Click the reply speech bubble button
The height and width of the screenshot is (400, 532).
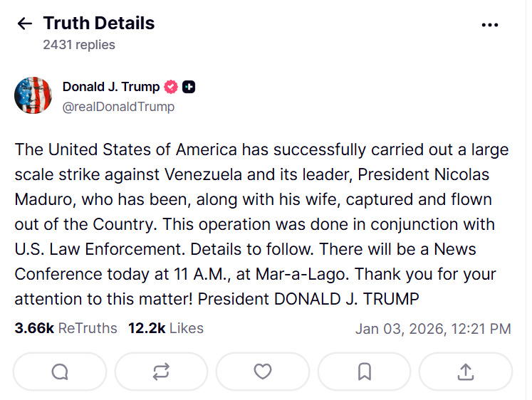(60, 372)
